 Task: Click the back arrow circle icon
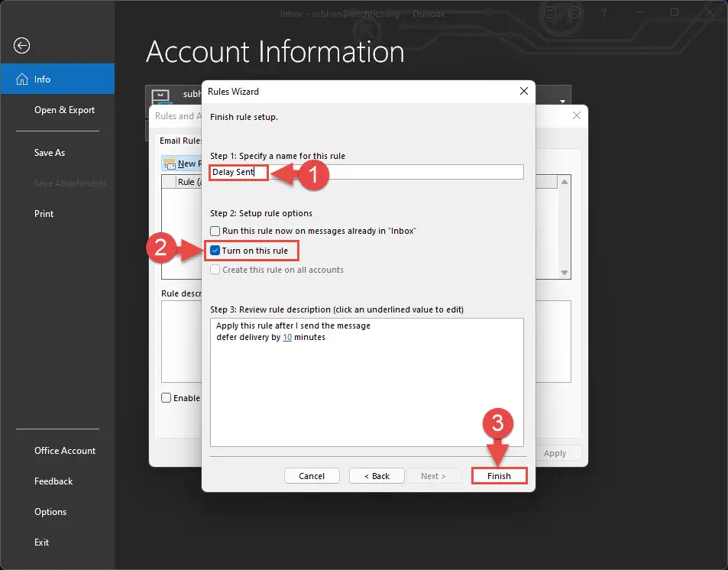tap(21, 46)
